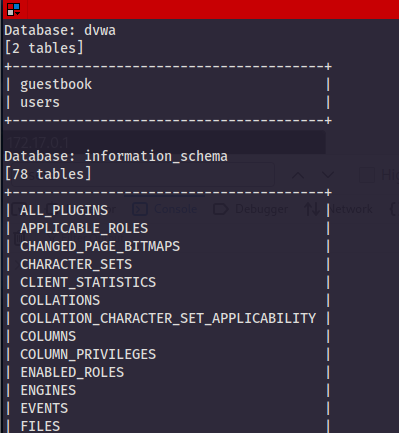Image resolution: width=399 pixels, height=433 pixels.
Task: Select the guestbook table name
Action: 56,84
